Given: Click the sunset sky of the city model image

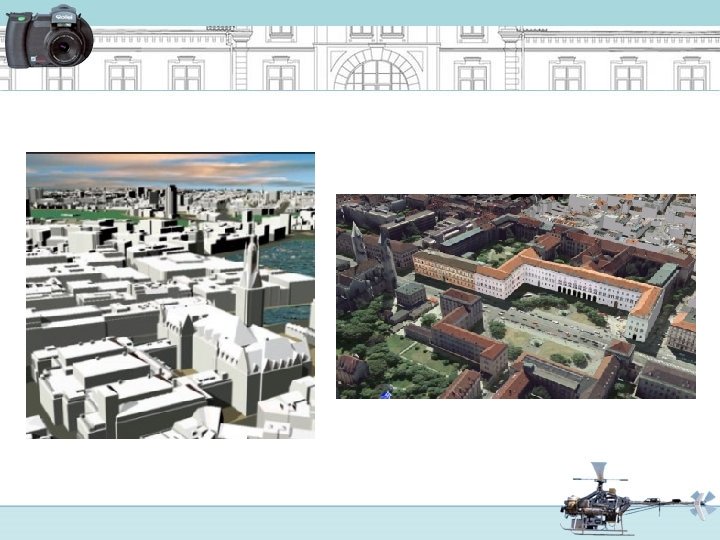Looking at the screenshot, I should [x=170, y=169].
